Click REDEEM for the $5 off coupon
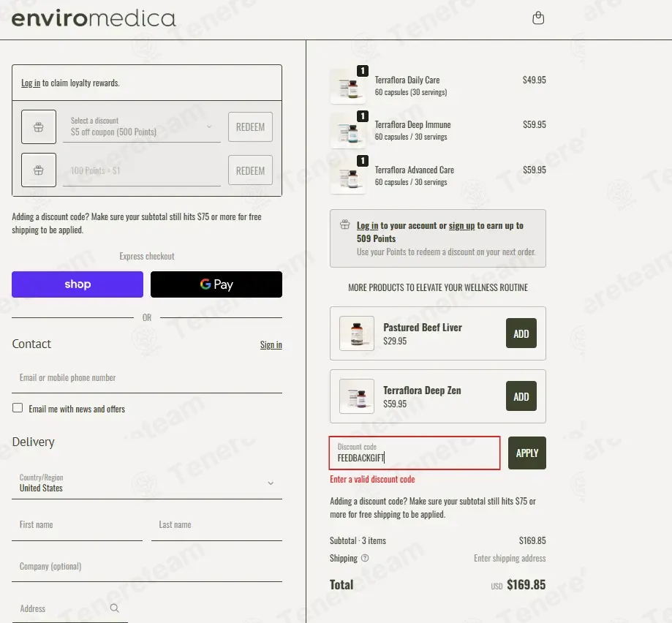The width and height of the screenshot is (672, 623). coord(250,127)
